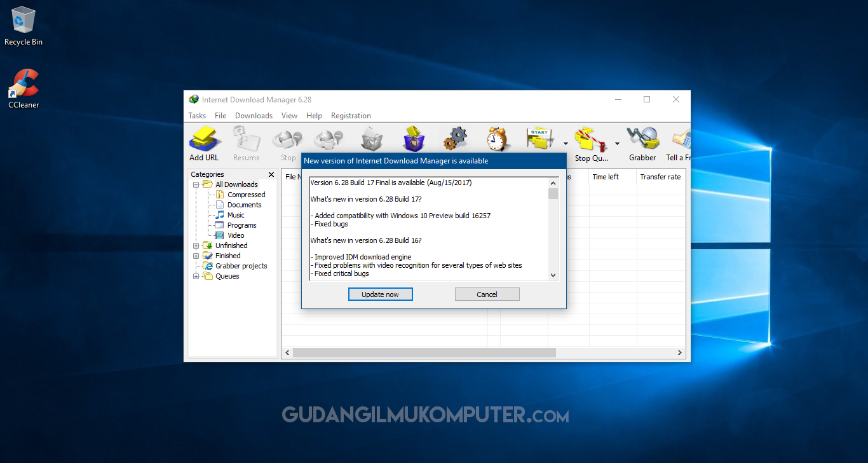Select the Programs category window icon

click(x=220, y=225)
